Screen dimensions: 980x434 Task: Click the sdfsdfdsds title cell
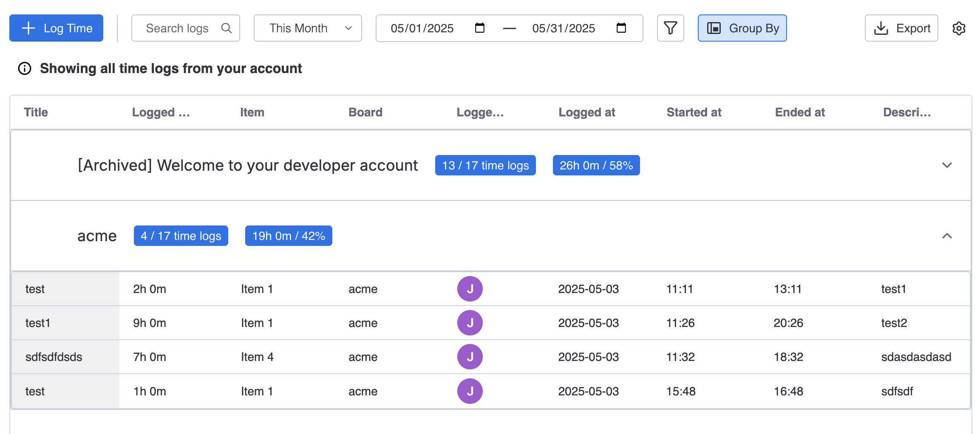[54, 357]
